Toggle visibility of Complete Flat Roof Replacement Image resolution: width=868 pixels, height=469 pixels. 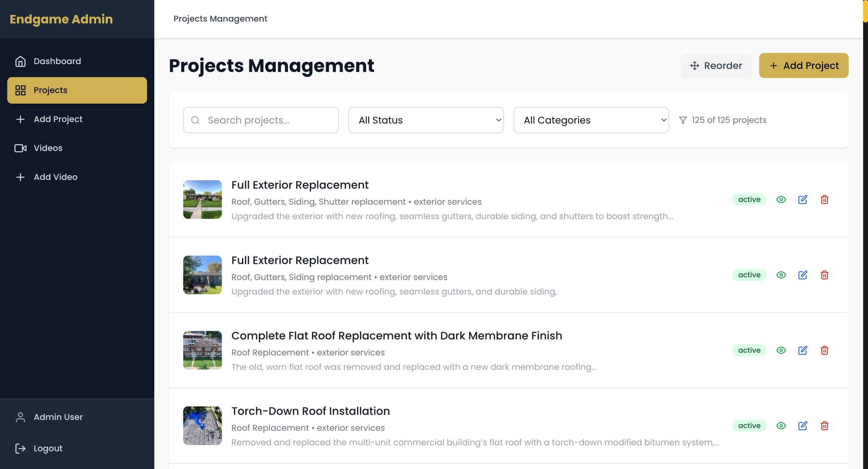(781, 350)
